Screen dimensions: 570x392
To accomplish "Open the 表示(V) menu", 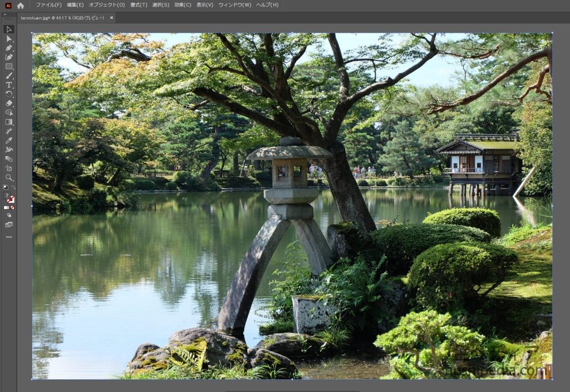I will click(x=205, y=5).
